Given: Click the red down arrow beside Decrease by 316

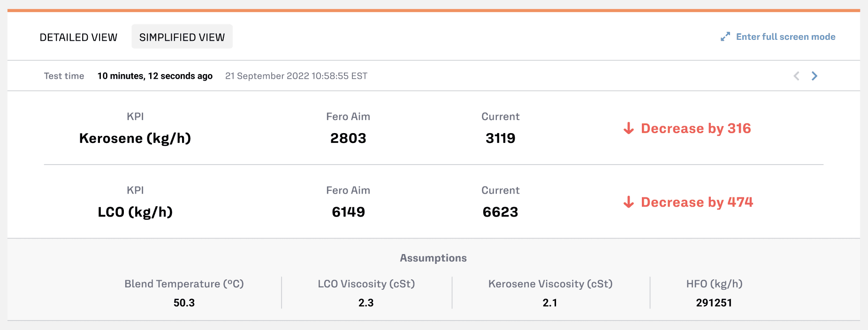Looking at the screenshot, I should pyautogui.click(x=629, y=128).
